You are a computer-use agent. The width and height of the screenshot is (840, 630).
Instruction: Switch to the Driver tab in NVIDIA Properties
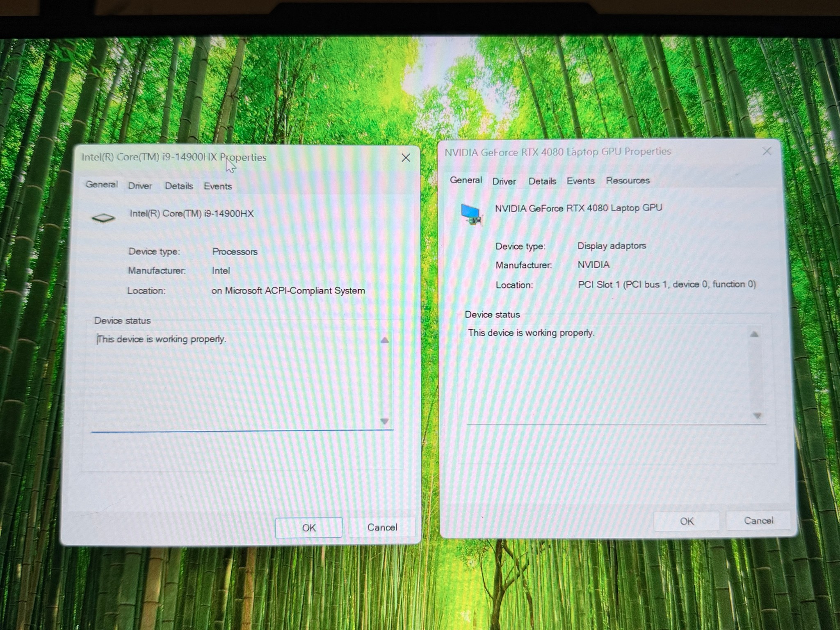(x=504, y=181)
